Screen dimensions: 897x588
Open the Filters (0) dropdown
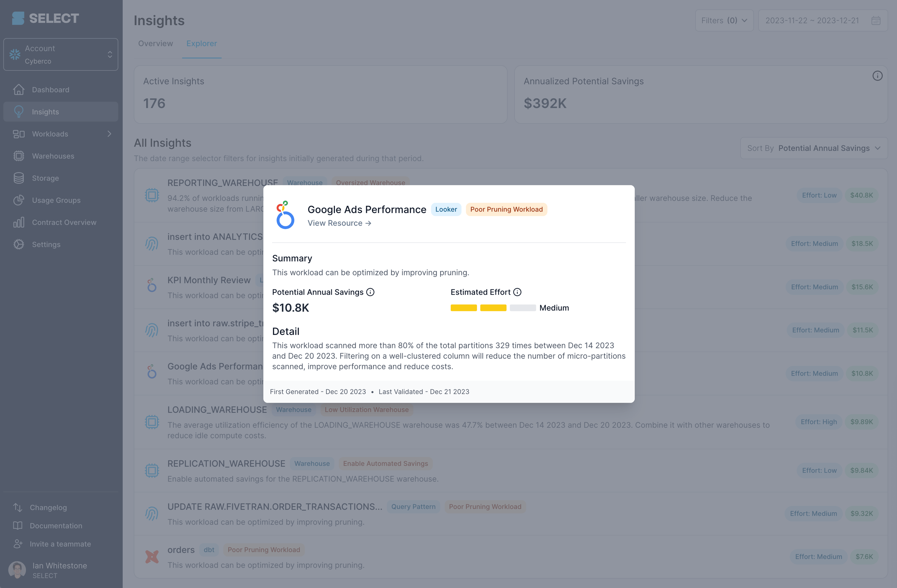pos(724,20)
